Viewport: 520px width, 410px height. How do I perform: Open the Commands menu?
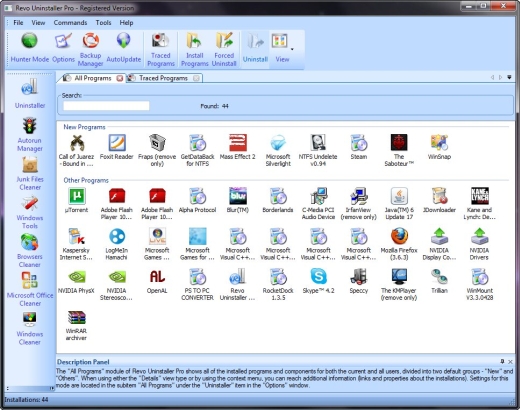tap(70, 23)
